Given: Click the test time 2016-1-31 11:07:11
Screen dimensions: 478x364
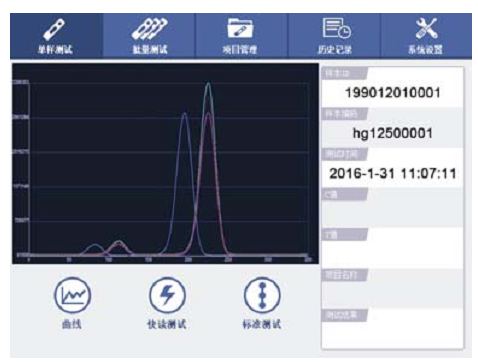Looking at the screenshot, I should coord(392,174).
